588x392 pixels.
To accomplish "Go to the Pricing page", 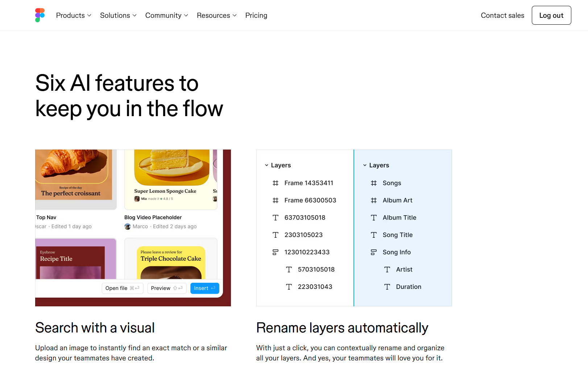I will click(256, 15).
